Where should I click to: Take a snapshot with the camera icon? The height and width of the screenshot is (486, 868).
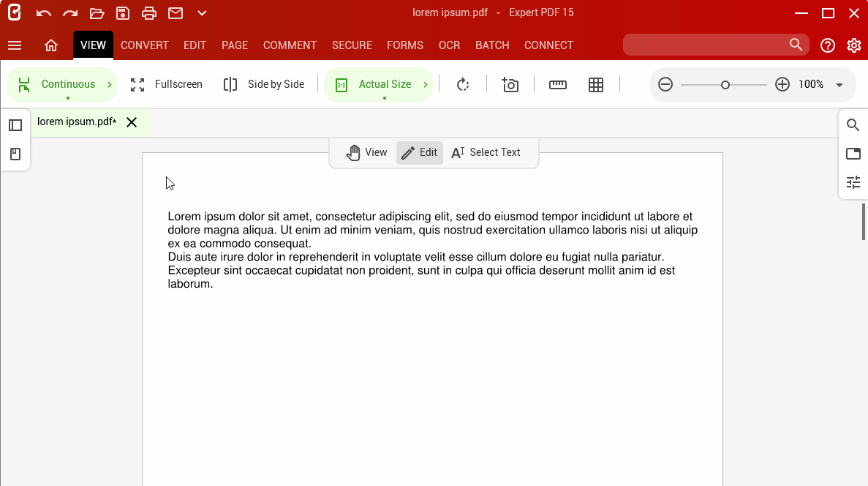[x=510, y=85]
